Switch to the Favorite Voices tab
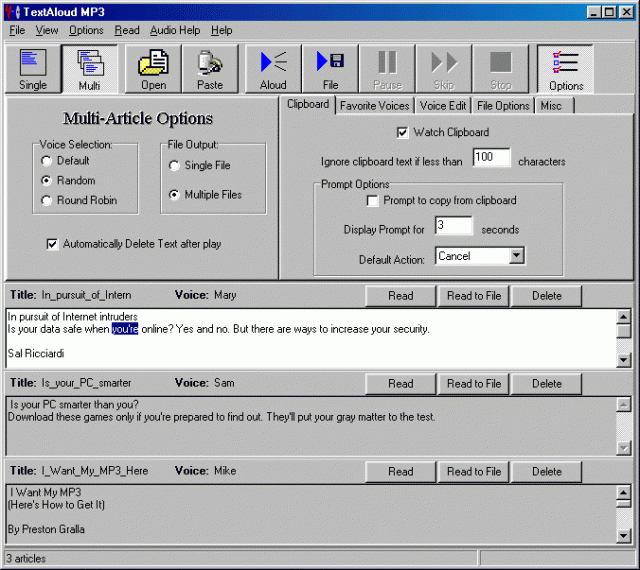This screenshot has height=570, width=640. tap(374, 106)
